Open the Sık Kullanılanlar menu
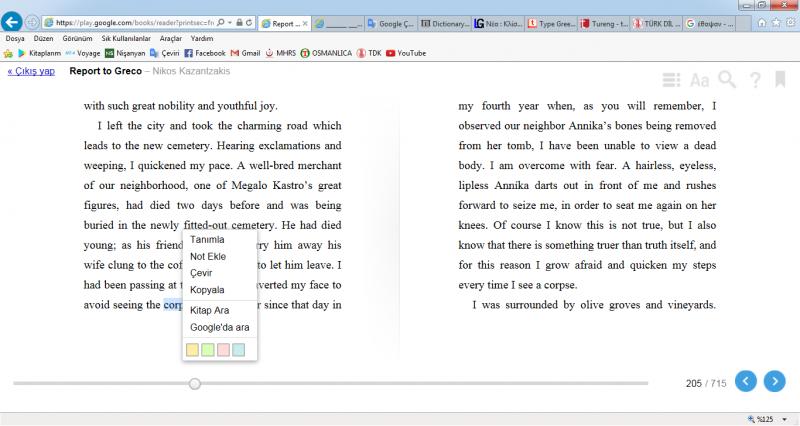The width and height of the screenshot is (800, 426). (126, 39)
